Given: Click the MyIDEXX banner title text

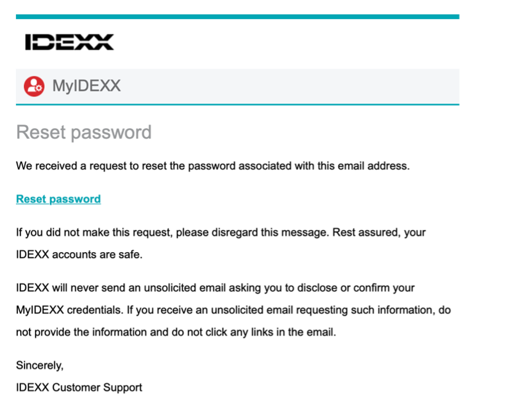Looking at the screenshot, I should 87,86.
